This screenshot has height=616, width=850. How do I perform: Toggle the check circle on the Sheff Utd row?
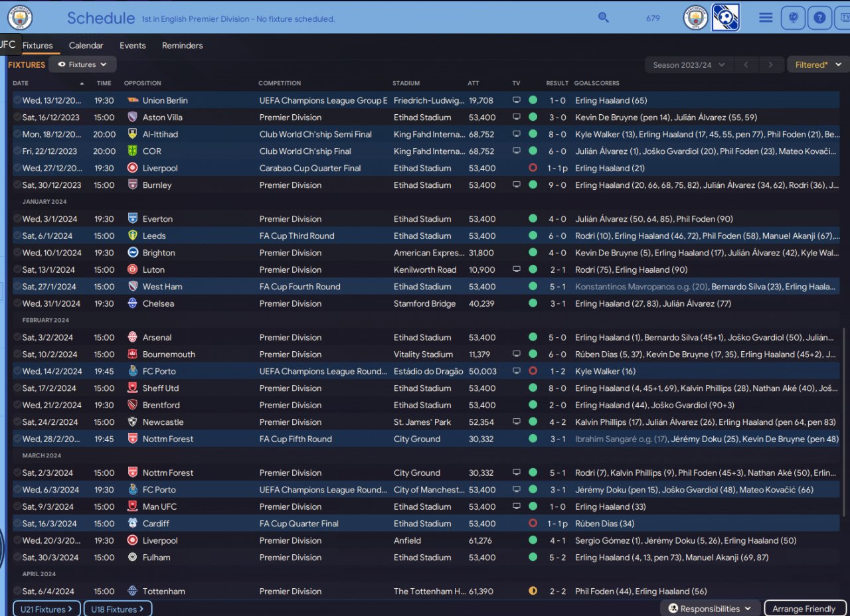[x=17, y=388]
